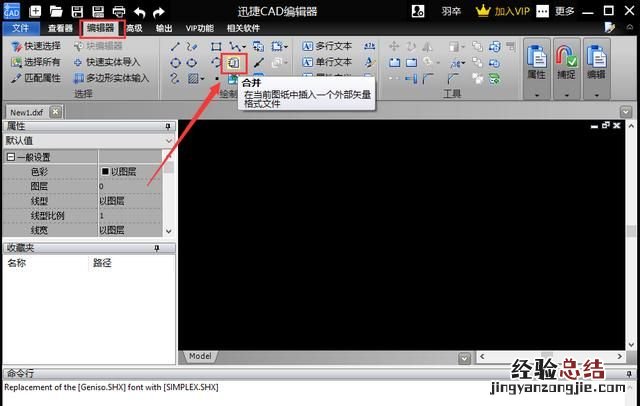Click the canvas vertical scroll up arrow
Screen dimensions: 640x406
pos(631,126)
